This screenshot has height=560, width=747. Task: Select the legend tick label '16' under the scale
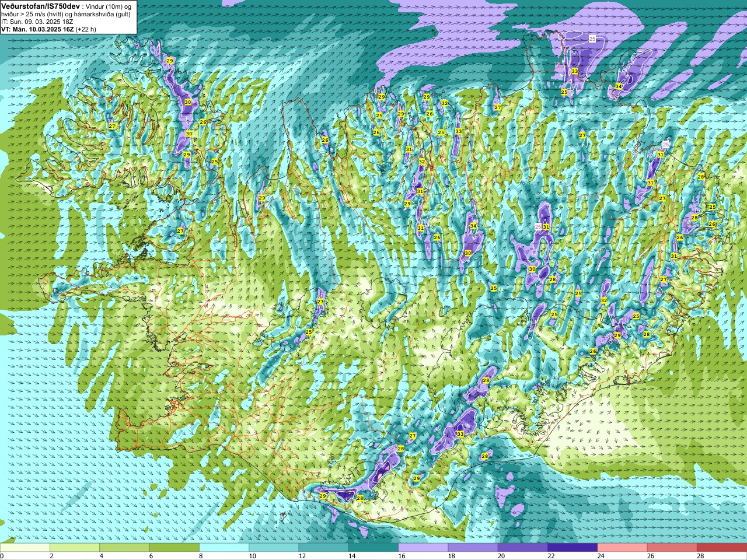(x=402, y=556)
